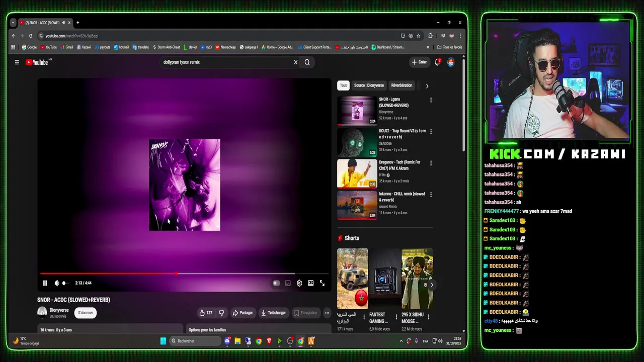Click the Créer button
Image resolution: width=644 pixels, height=362 pixels.
pyautogui.click(x=419, y=62)
